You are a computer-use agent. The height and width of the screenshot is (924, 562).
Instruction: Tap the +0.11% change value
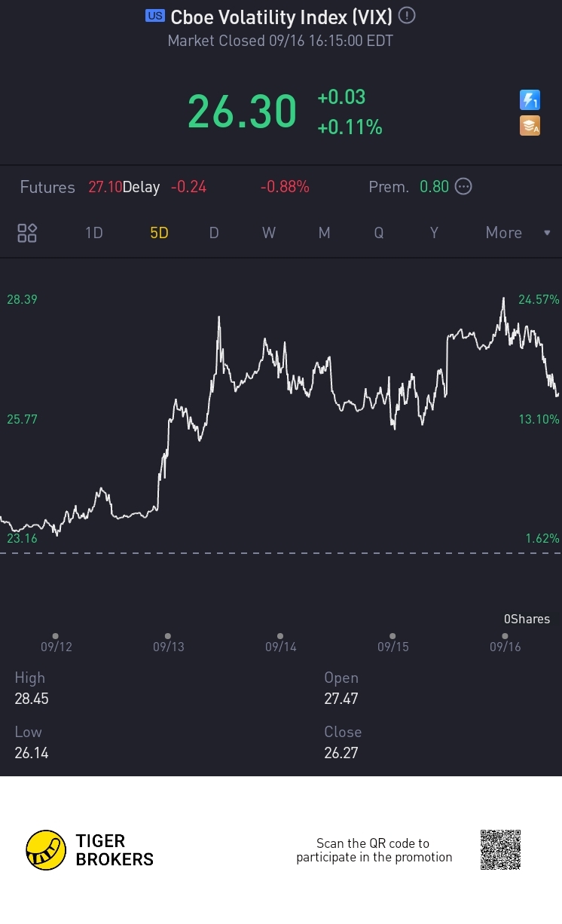350,127
